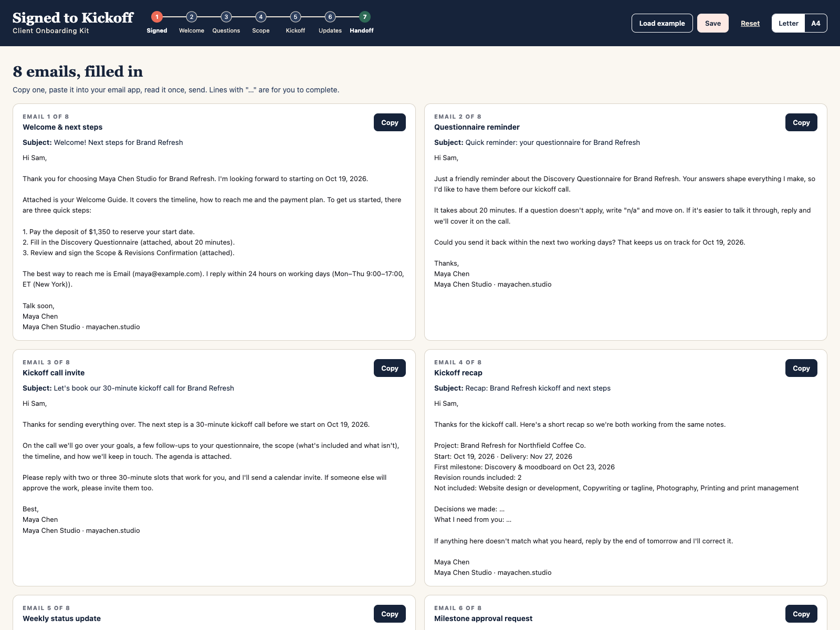Screen dimensions: 840x630
Task: Jump to step 5 Kickoff
Action: [x=296, y=23]
